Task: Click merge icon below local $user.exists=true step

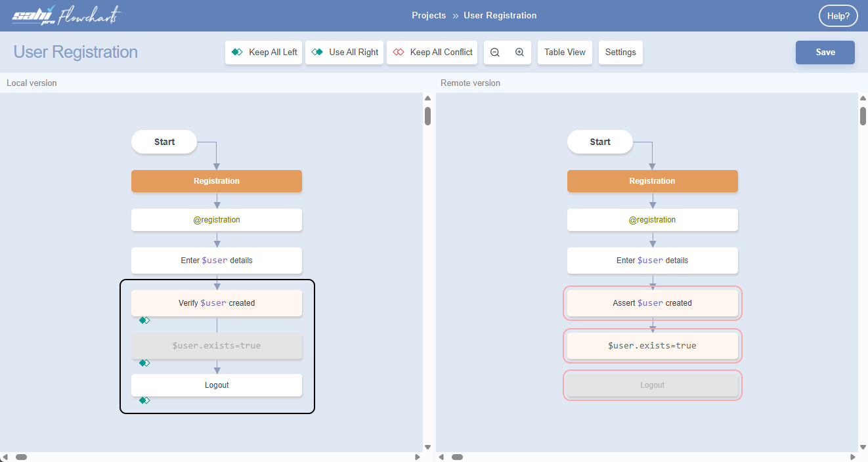Action: point(144,363)
